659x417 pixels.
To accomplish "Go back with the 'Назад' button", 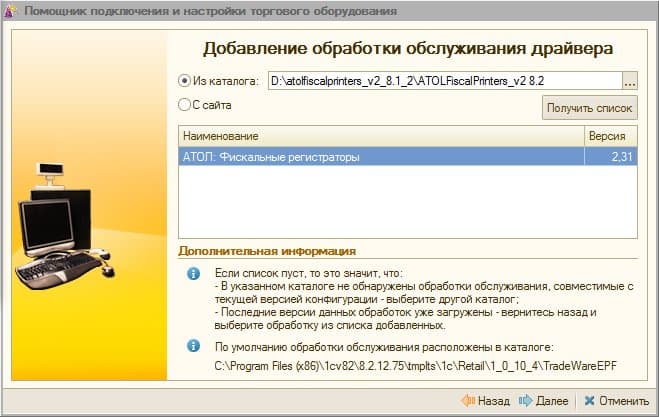I will (485, 401).
